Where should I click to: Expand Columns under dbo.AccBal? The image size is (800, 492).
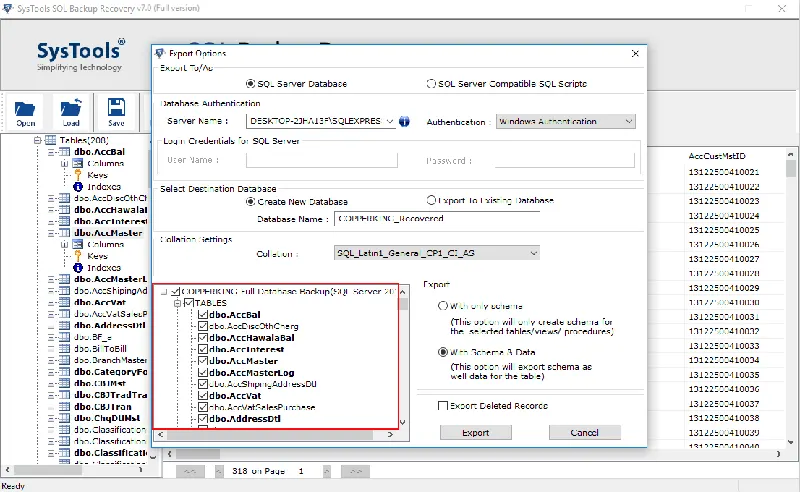[65, 164]
